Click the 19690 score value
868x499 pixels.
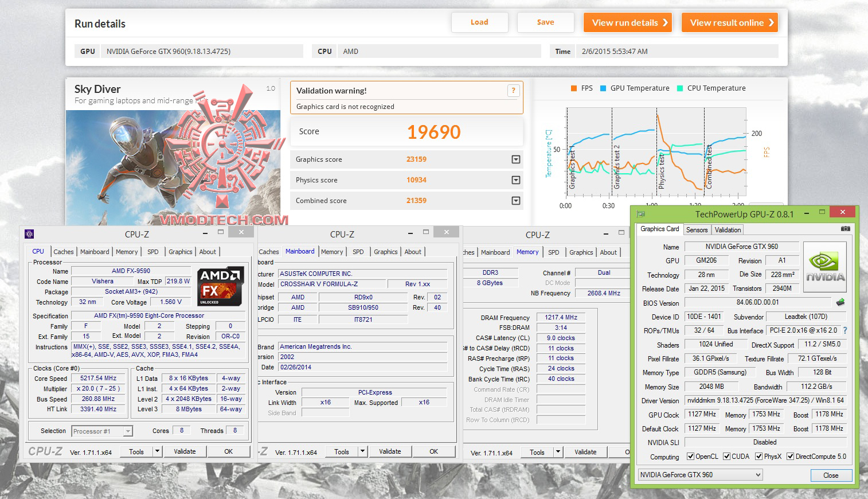(x=434, y=132)
